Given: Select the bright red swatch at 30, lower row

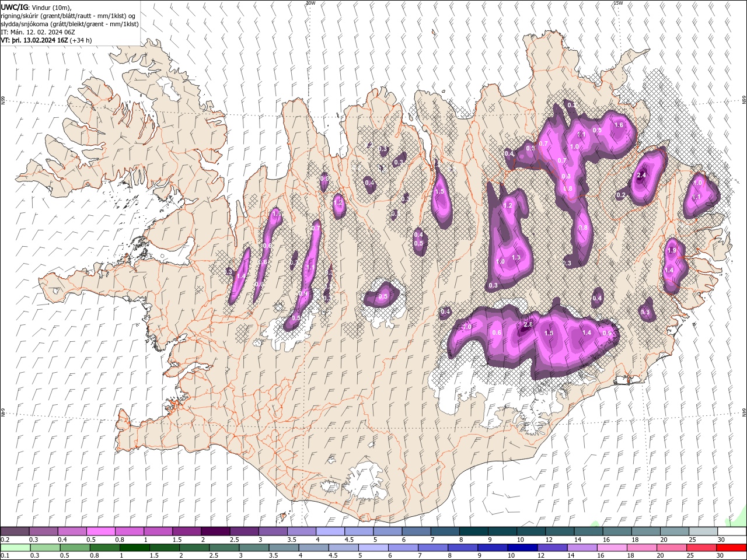Looking at the screenshot, I should (x=731, y=548).
